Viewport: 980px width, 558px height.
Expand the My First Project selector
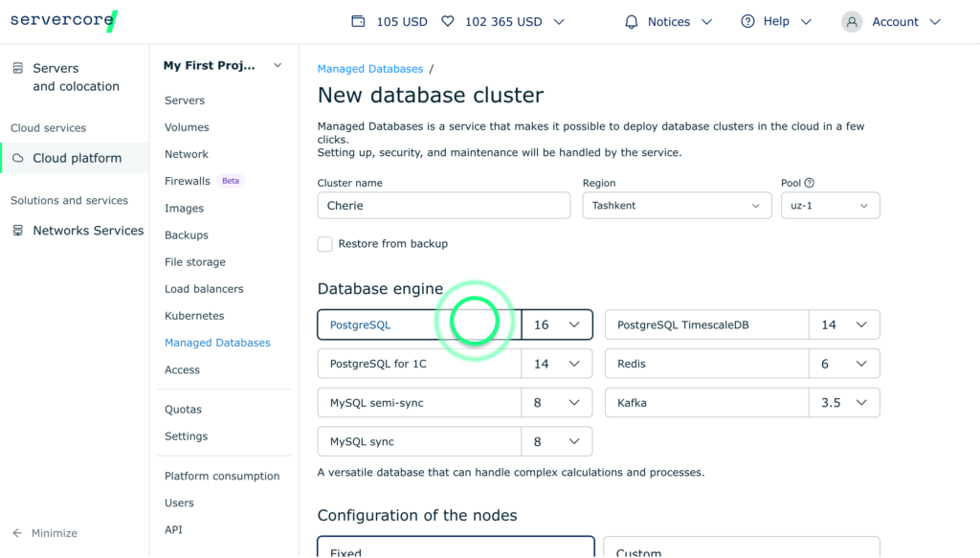coord(278,65)
